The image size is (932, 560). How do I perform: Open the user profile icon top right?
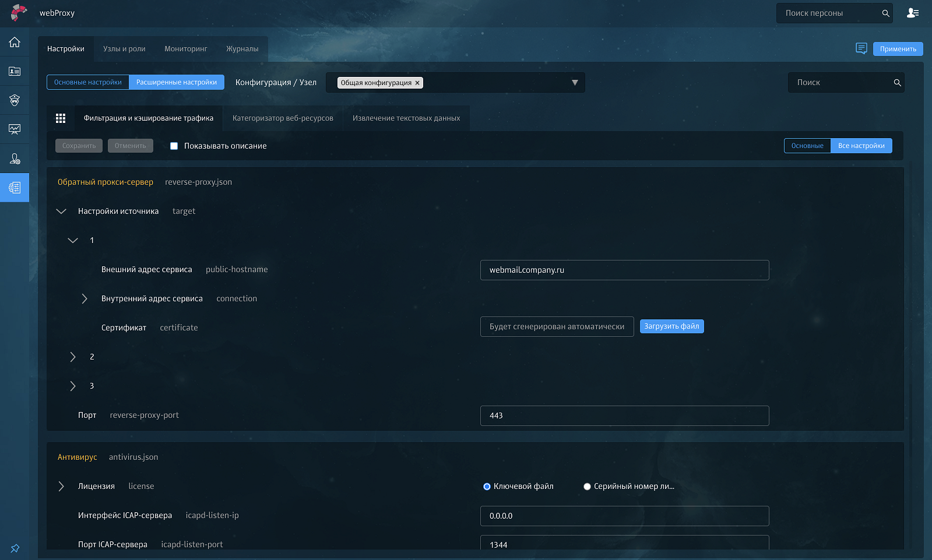[913, 13]
